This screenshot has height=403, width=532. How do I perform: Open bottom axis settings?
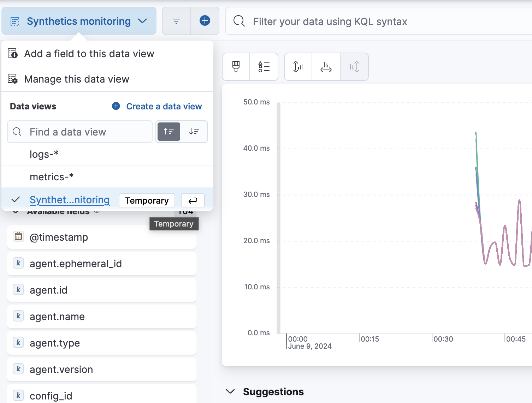pos(326,67)
